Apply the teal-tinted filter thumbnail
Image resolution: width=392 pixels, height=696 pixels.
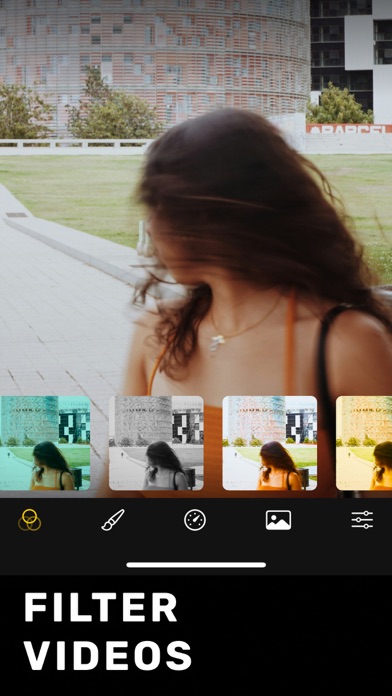(x=45, y=443)
